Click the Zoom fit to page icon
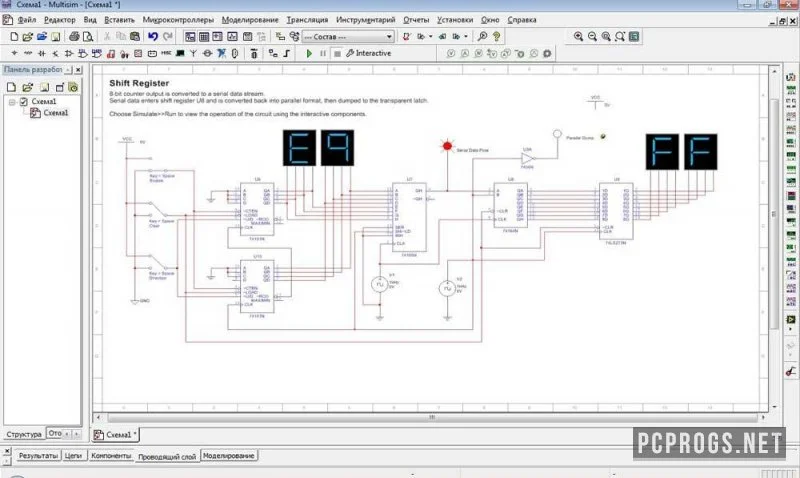The width and height of the screenshot is (800, 478). [620, 37]
